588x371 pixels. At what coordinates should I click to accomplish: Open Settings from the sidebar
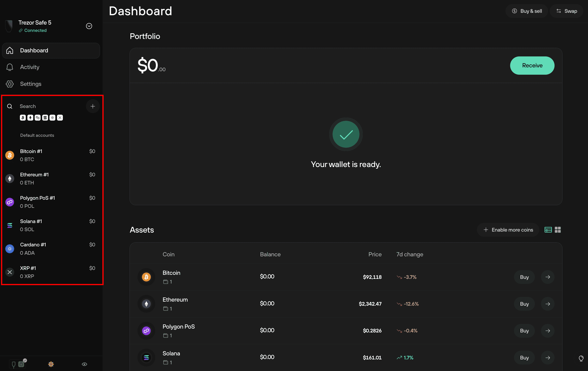[x=51, y=84]
